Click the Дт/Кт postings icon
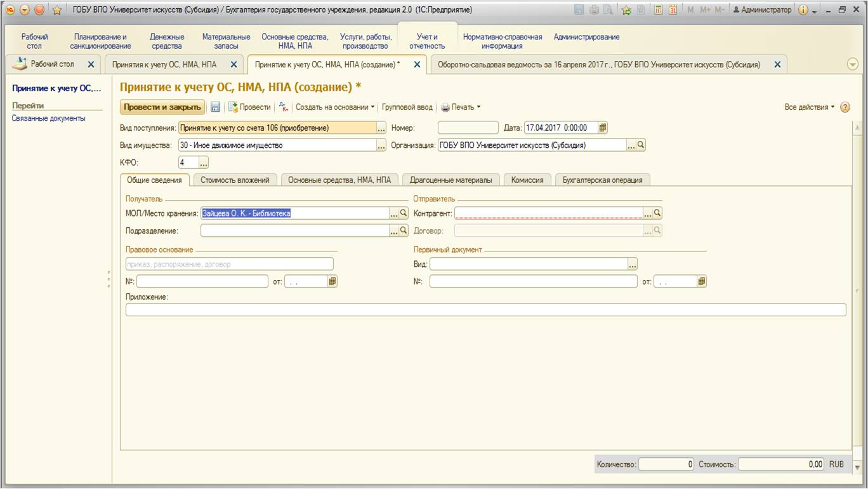868x489 pixels. coord(284,107)
